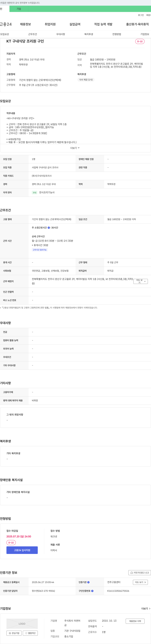Open the 직업 능력 개발 menu
Image resolution: width=151 pixels, height=644 pixels.
click(103, 24)
